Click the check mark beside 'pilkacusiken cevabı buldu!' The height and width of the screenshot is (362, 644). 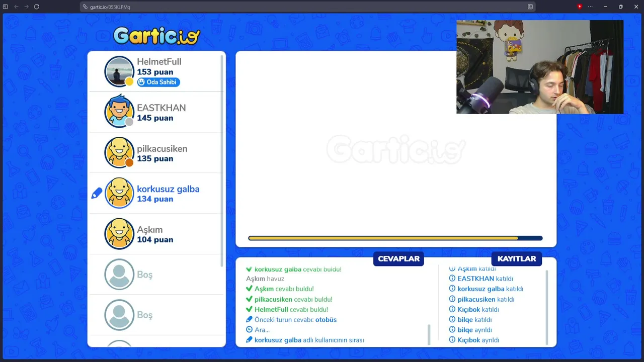[x=249, y=299]
